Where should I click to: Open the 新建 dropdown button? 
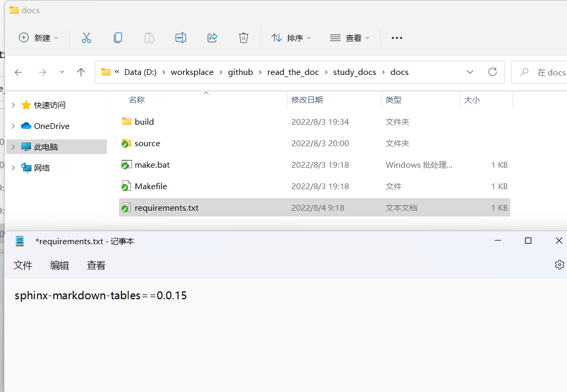click(39, 38)
